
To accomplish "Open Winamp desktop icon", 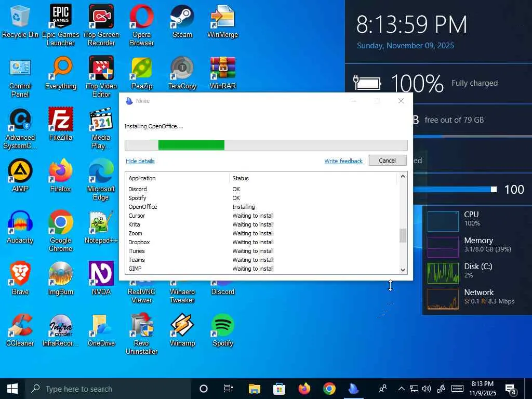I will (182, 330).
